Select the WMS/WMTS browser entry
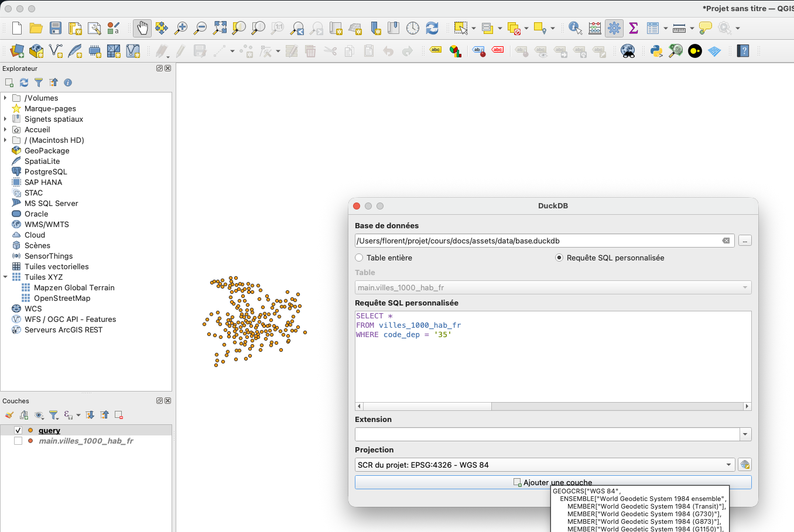 click(x=47, y=224)
